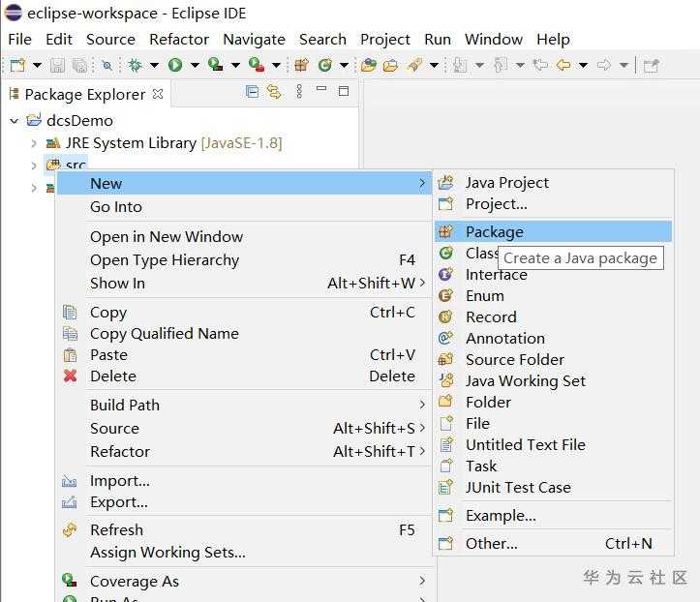The width and height of the screenshot is (700, 602).
Task: Click the Open Type toolbar icon
Action: (368, 66)
